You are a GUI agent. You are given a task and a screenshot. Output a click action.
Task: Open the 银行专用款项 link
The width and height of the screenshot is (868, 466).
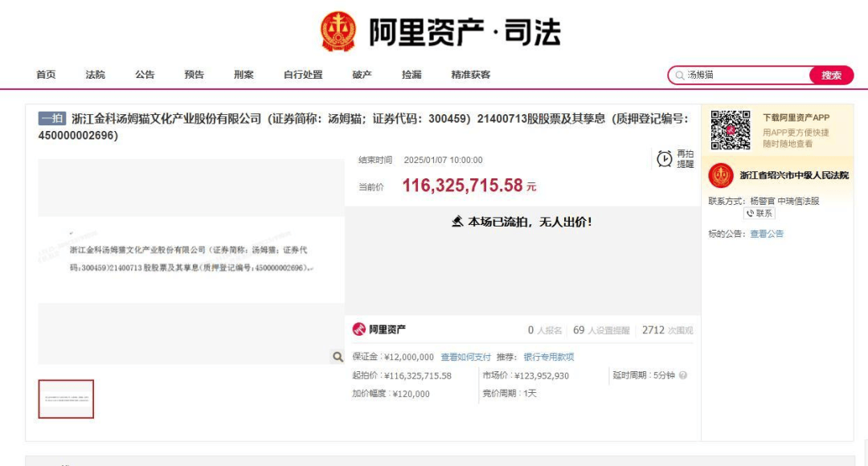pos(549,357)
